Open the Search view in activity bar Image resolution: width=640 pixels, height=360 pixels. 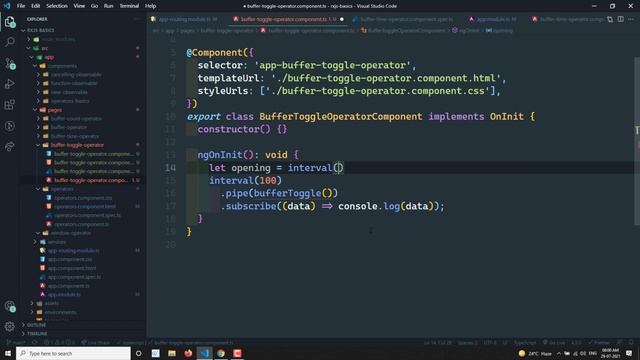click(10, 42)
